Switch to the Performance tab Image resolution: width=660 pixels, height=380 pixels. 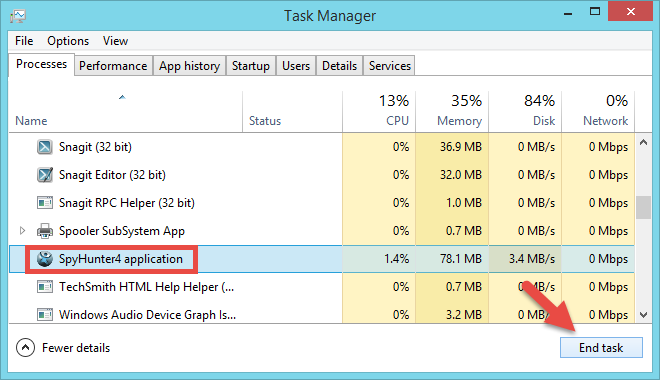pyautogui.click(x=113, y=66)
